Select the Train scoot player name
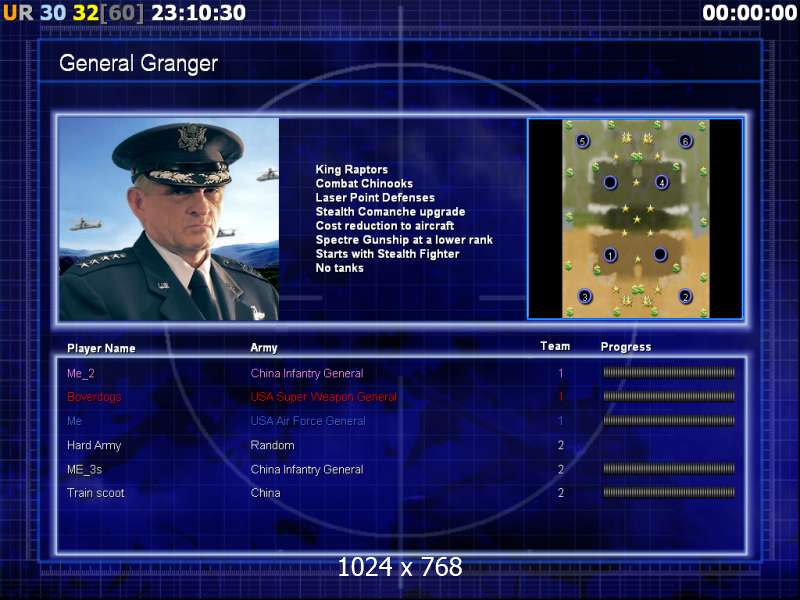 pyautogui.click(x=96, y=493)
